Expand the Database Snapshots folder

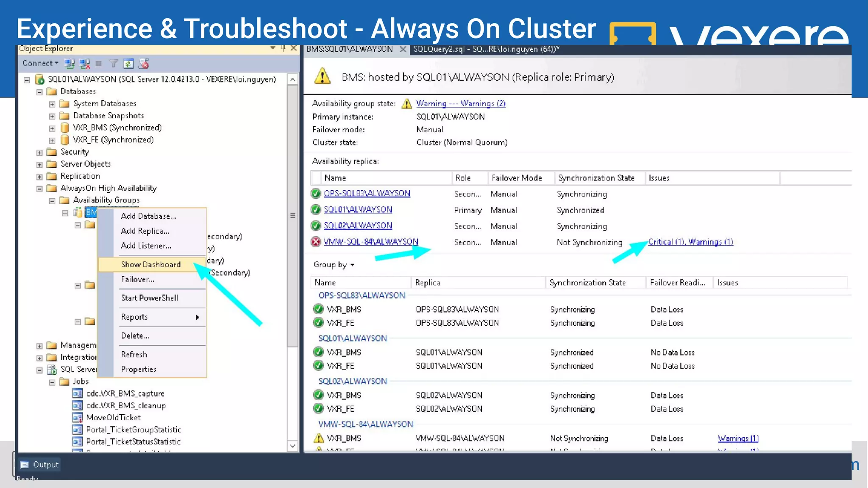tap(52, 116)
